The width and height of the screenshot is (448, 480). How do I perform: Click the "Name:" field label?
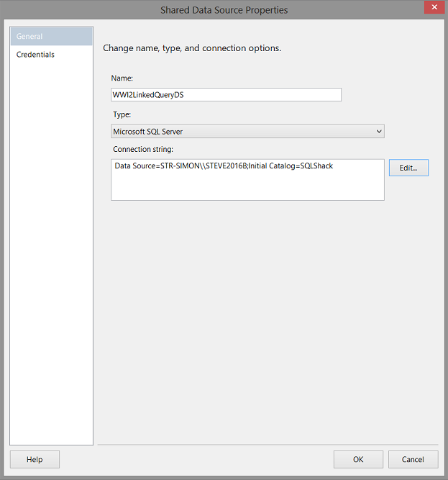pos(122,78)
